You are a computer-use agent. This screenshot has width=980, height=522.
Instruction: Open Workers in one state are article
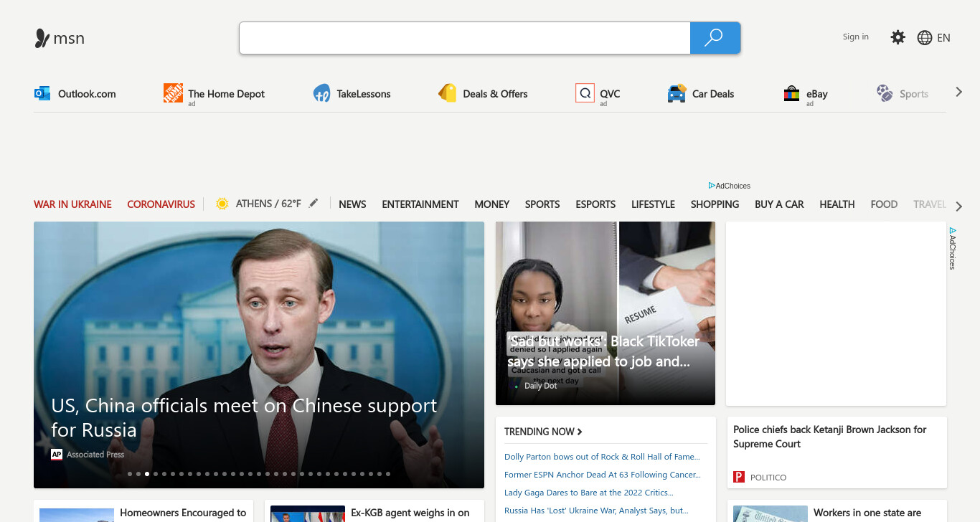[x=867, y=513]
